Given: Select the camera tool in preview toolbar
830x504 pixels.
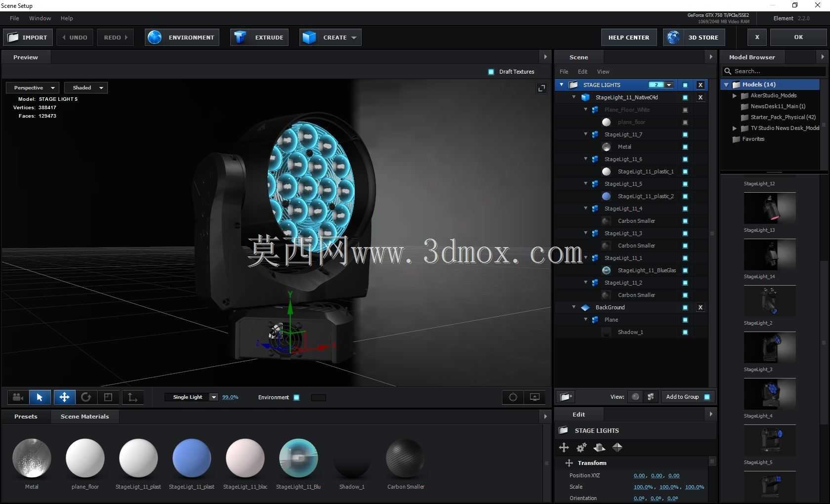Looking at the screenshot, I should (x=18, y=397).
